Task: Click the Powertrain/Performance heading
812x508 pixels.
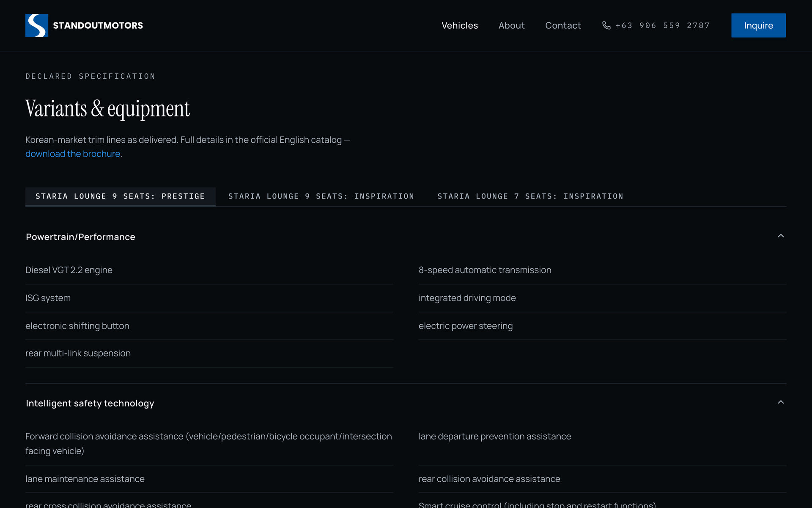Action: point(80,237)
